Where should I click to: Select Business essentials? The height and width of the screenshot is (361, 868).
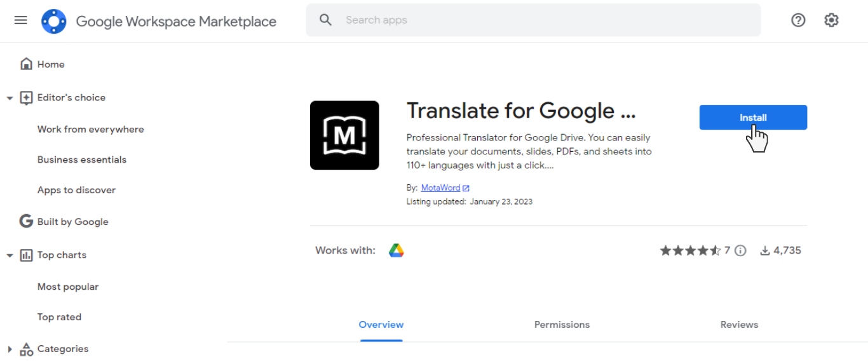point(82,160)
